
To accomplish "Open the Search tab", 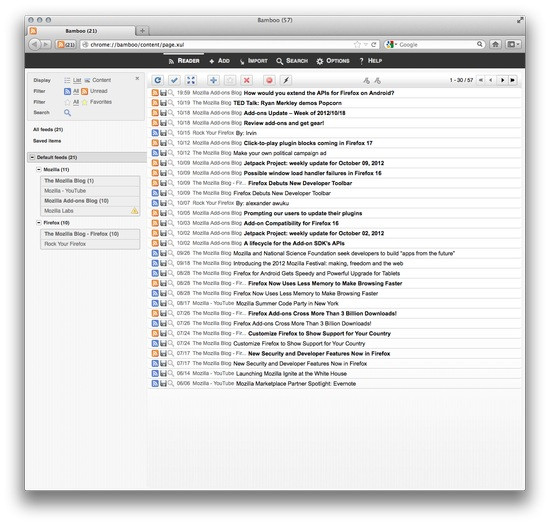I will (292, 61).
